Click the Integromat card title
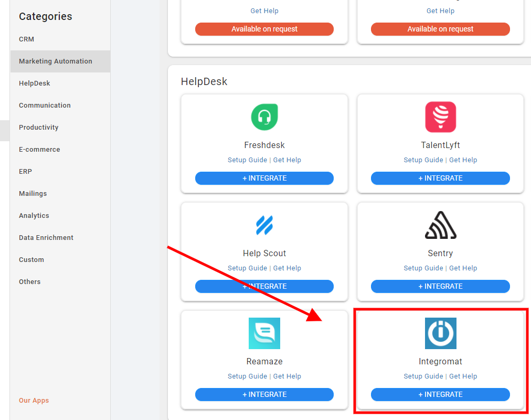Viewport: 531px width, 420px height. pyautogui.click(x=441, y=361)
